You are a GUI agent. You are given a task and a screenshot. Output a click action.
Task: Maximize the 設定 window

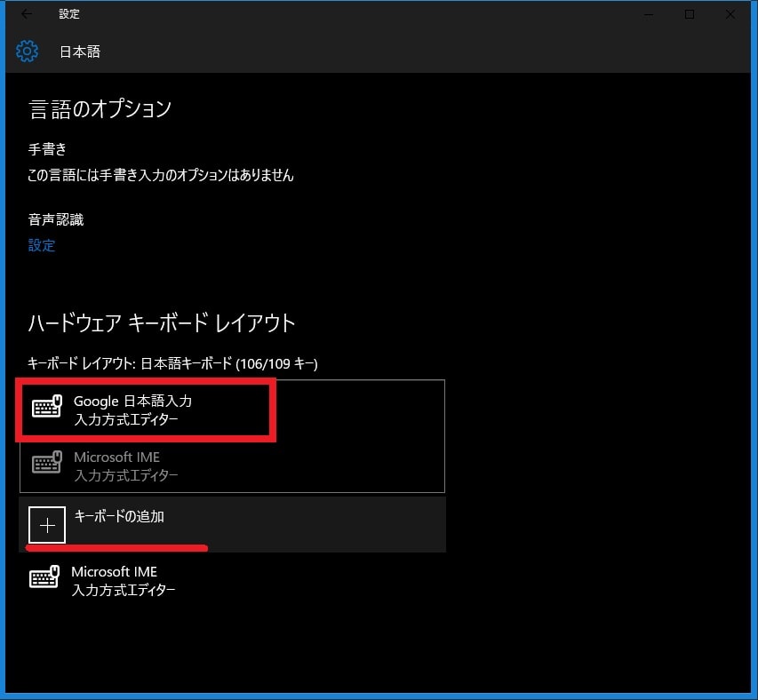(x=690, y=14)
